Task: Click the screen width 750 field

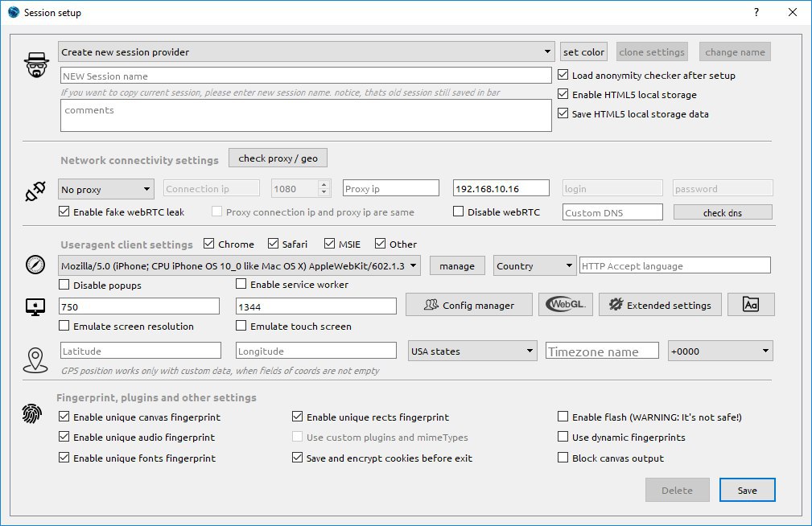Action: (x=139, y=306)
